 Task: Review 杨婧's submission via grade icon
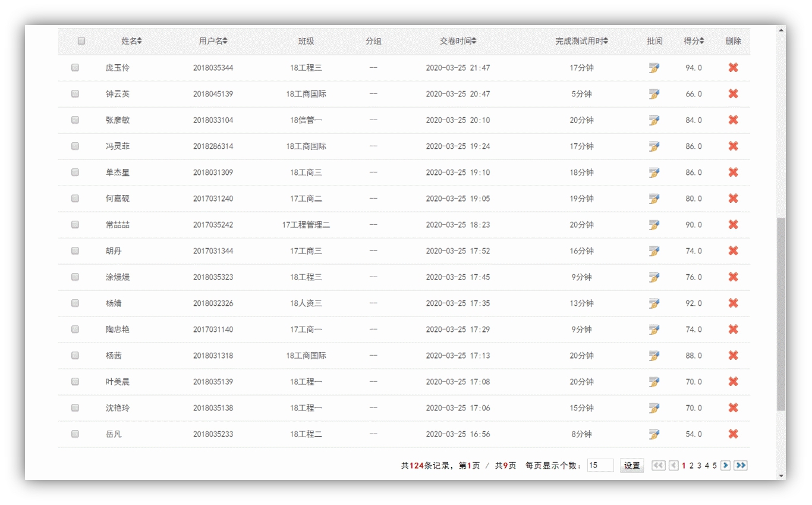(x=654, y=303)
